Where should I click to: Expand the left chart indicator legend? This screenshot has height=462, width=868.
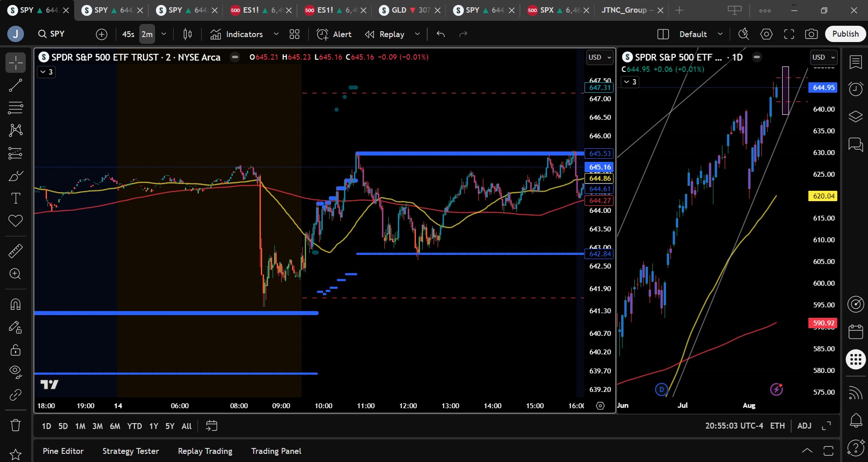pos(46,72)
